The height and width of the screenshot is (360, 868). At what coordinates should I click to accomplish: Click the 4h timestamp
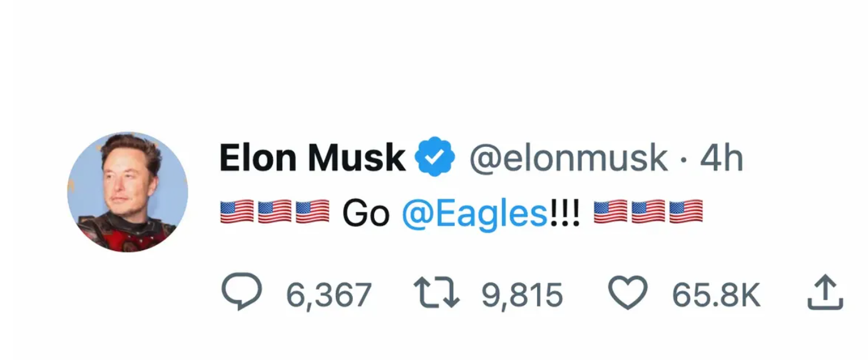721,158
